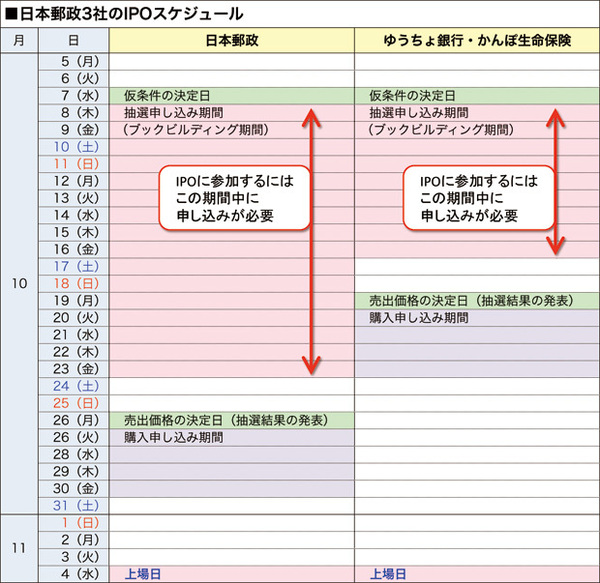This screenshot has height=583, width=600.
Task: Click the '14 (水)' date cell
Action: point(73,215)
